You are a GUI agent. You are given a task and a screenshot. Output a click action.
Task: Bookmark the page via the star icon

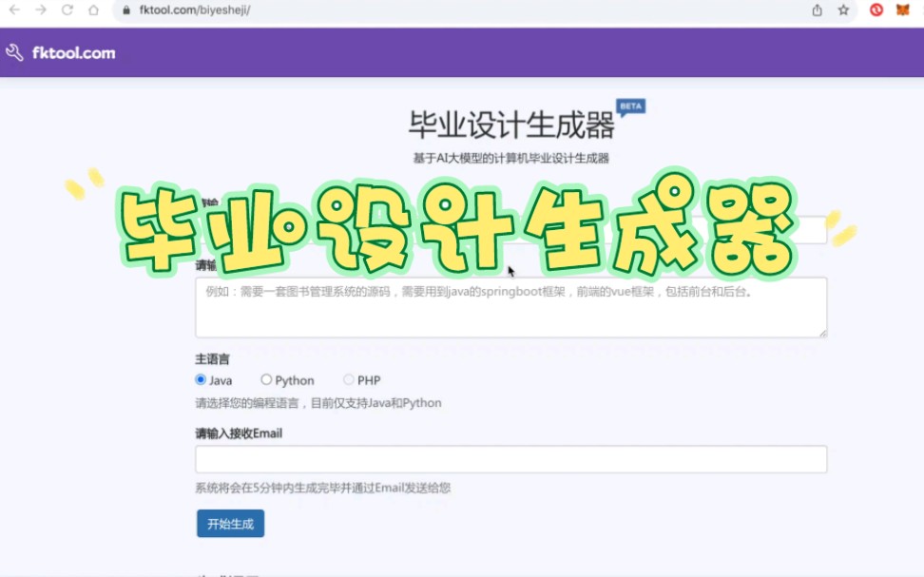coord(841,11)
